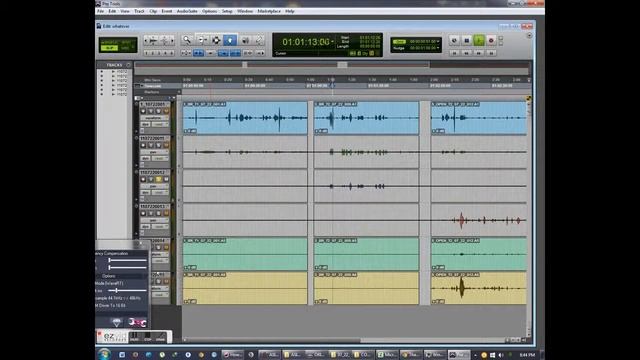This screenshot has height=360, width=640.
Task: Open first track's waveform view selector
Action: [154, 118]
